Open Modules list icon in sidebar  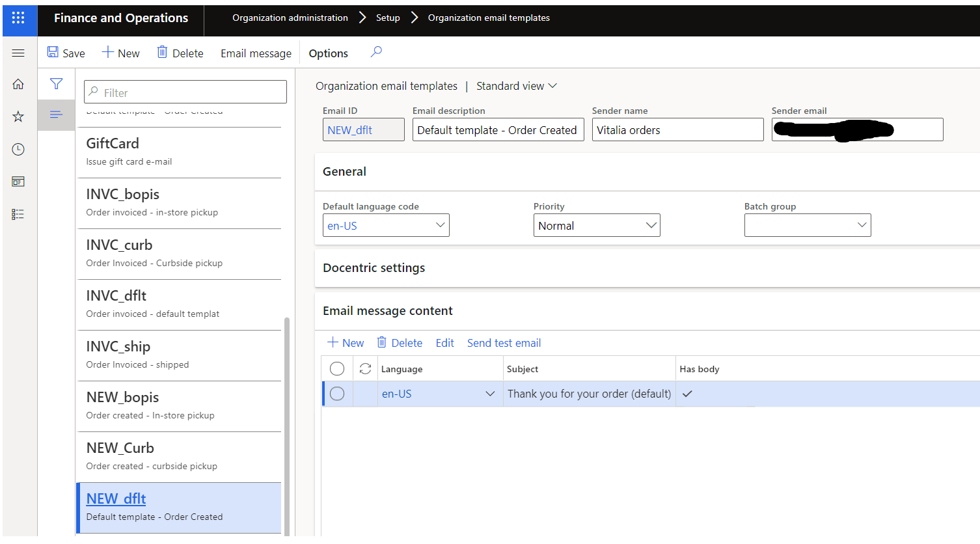18,214
